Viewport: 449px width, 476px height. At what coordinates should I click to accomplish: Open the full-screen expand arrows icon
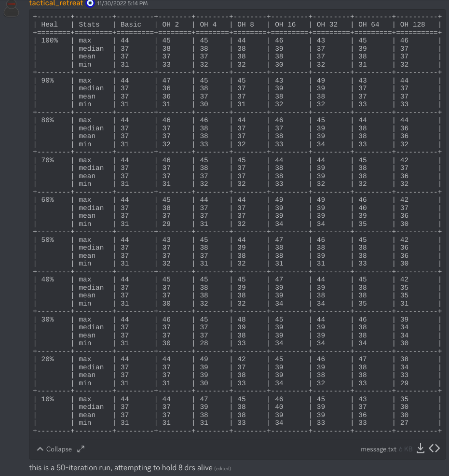[81, 449]
